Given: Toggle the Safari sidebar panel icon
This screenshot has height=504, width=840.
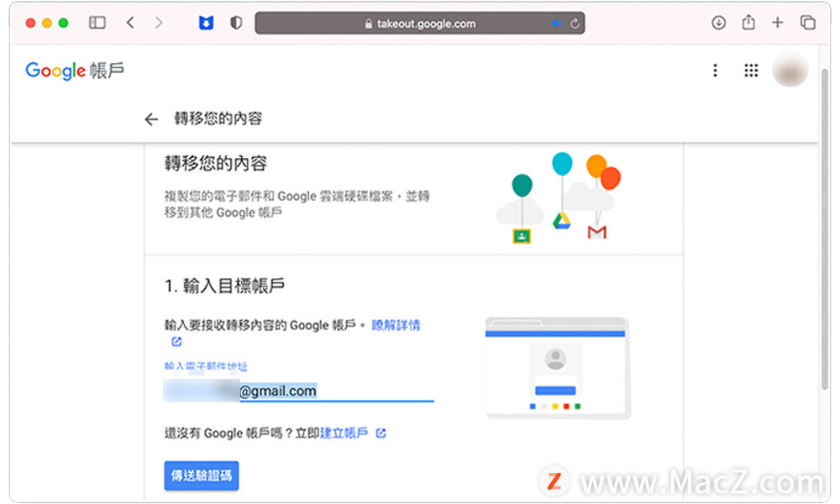Looking at the screenshot, I should (97, 23).
